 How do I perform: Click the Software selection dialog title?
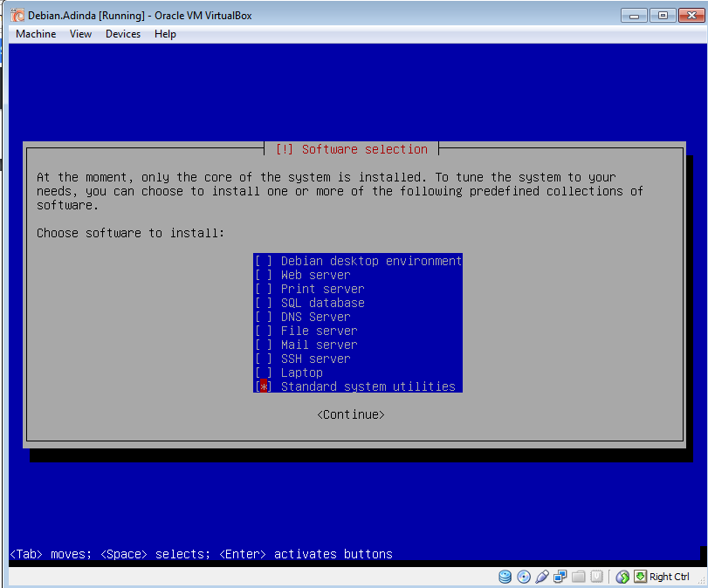coord(351,149)
